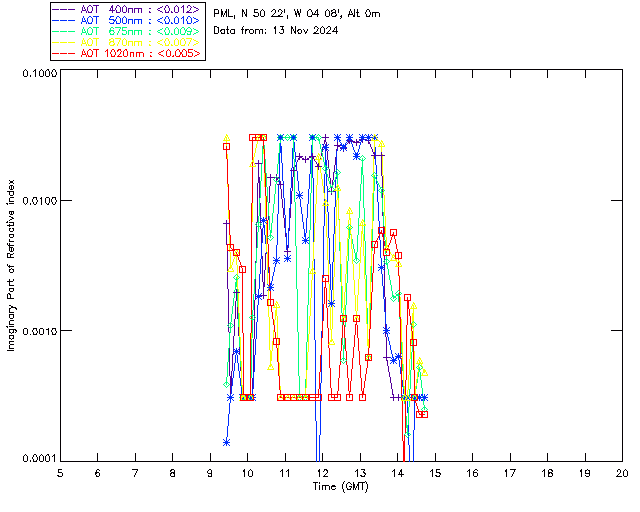Click the x-axis tick label 17
The height and width of the screenshot is (512, 640).
tap(510, 473)
